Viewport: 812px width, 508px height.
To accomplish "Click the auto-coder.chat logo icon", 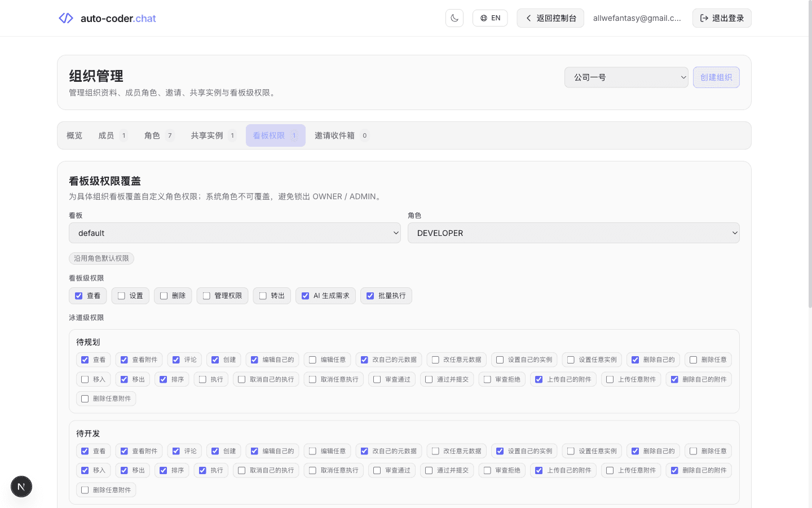I will tap(65, 17).
